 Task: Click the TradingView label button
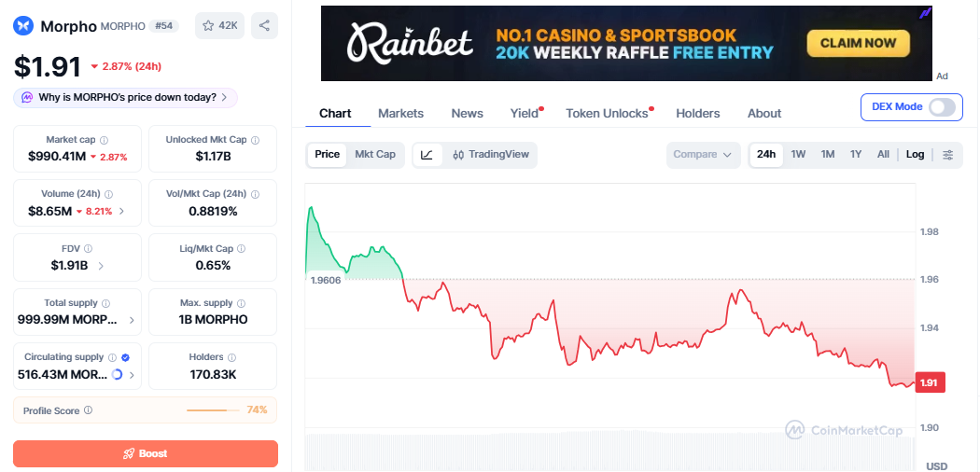pos(491,155)
